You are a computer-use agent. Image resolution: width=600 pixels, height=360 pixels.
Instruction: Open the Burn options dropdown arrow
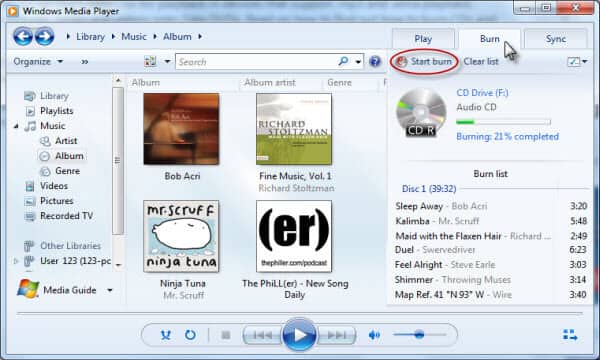point(585,61)
